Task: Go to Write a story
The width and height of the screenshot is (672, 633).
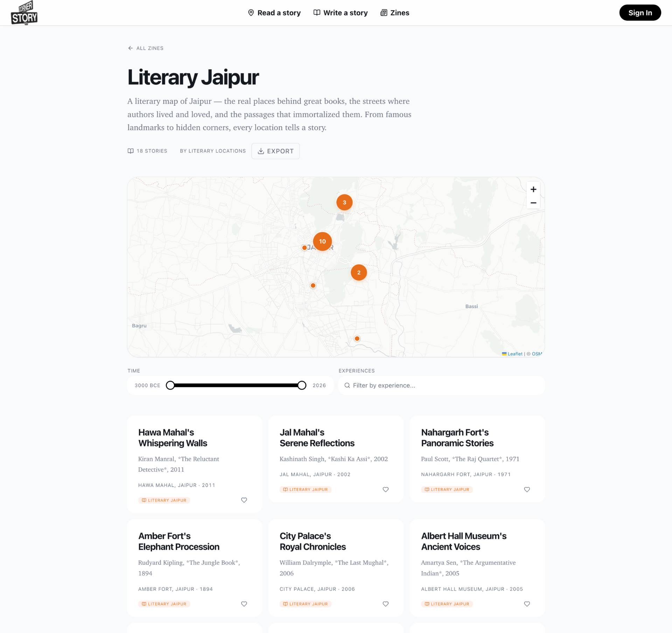Action: pos(341,13)
